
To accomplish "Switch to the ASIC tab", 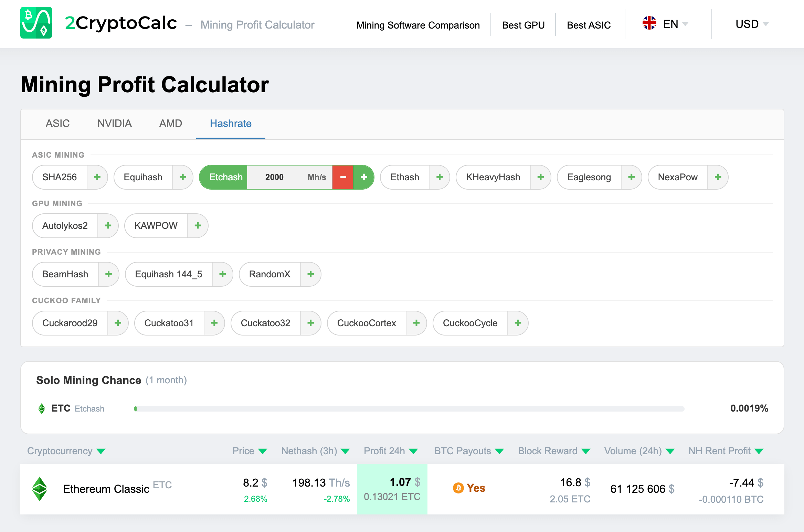I will tap(58, 124).
